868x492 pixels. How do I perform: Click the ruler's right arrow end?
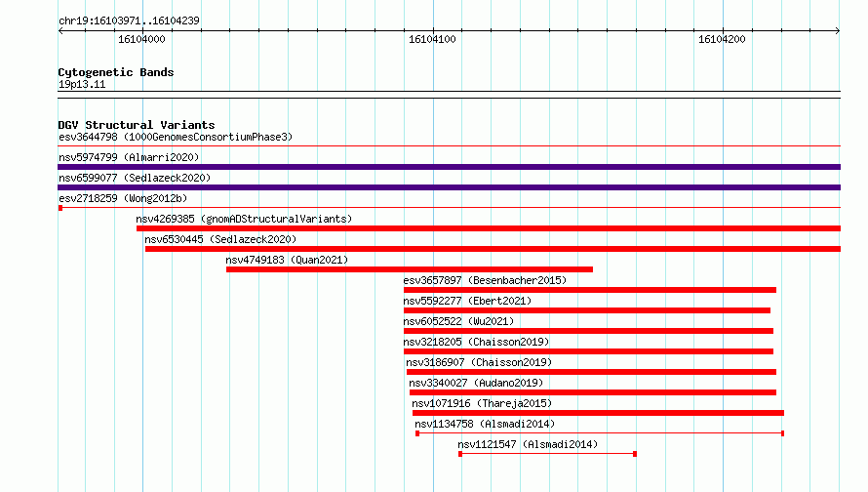(838, 30)
